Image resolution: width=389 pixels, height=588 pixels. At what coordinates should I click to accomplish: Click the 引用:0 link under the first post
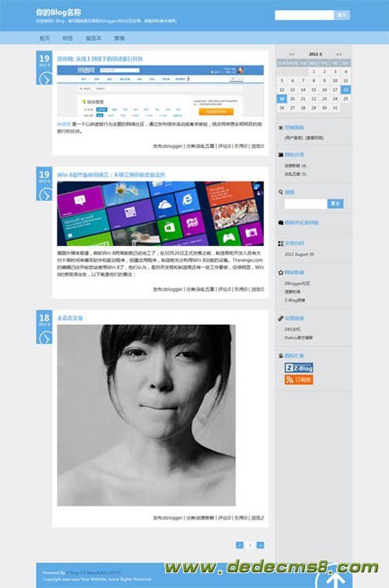pyautogui.click(x=241, y=146)
